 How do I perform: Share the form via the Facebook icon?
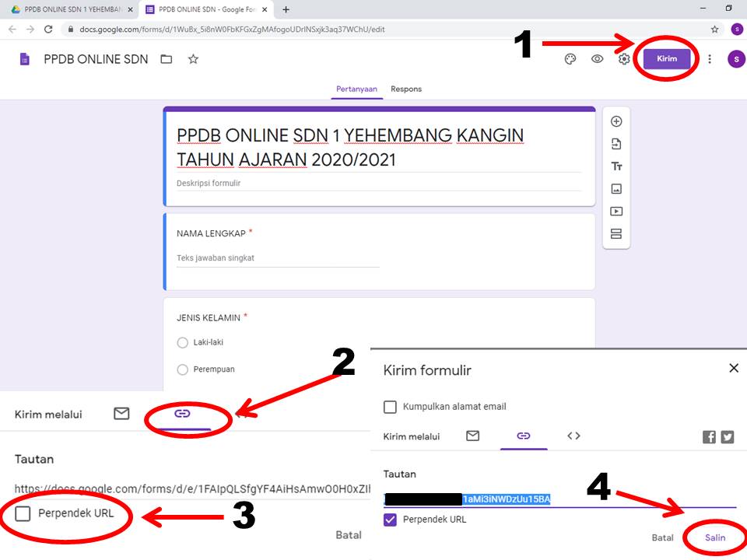(709, 436)
